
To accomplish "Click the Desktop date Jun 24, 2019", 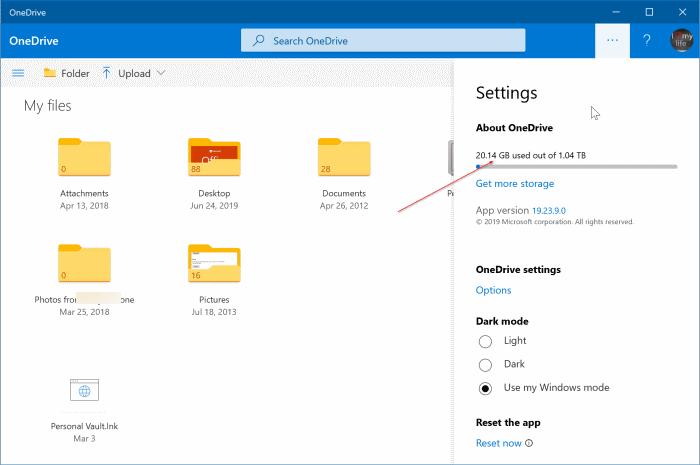I will [x=214, y=206].
